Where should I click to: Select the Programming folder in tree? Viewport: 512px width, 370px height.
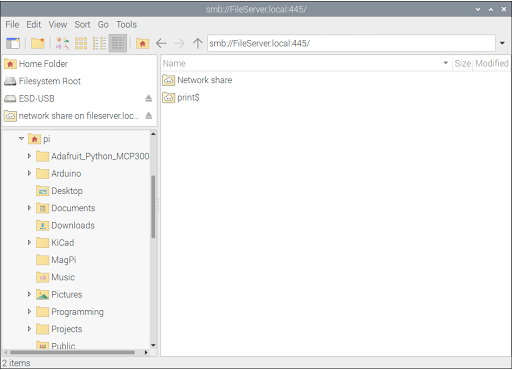pos(70,312)
